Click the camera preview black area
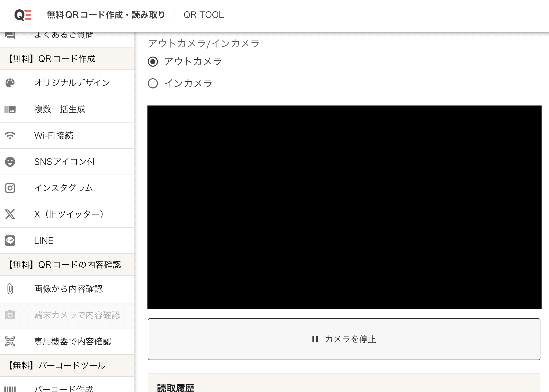 click(x=344, y=207)
